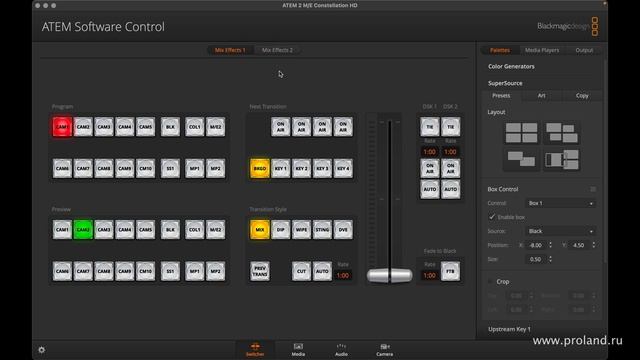
Task: Choose the top-right SuperSource layout preset
Action: [562, 133]
